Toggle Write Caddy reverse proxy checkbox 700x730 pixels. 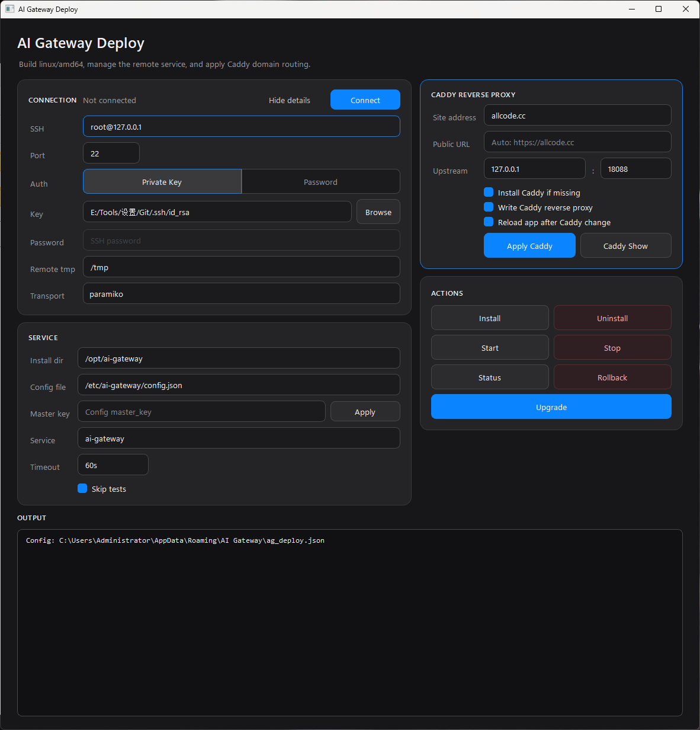tap(489, 207)
